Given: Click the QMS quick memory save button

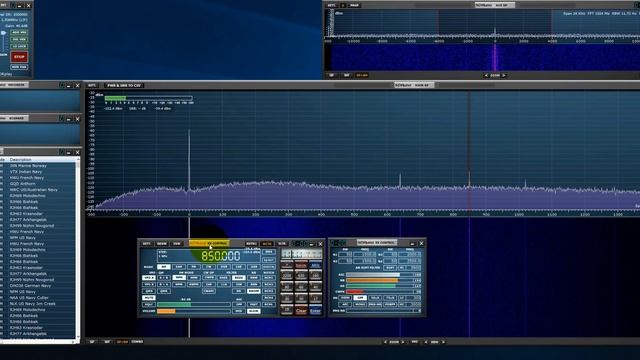Looking at the screenshot, I should point(149,291).
